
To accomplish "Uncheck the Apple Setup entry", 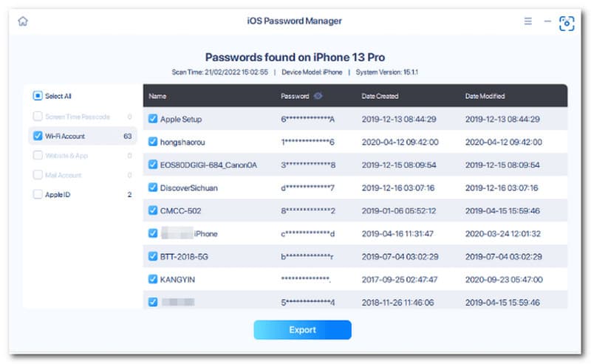I will (153, 119).
